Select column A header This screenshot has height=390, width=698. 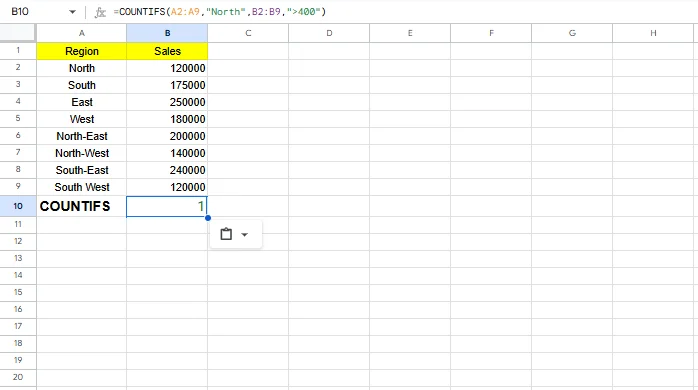pos(81,33)
